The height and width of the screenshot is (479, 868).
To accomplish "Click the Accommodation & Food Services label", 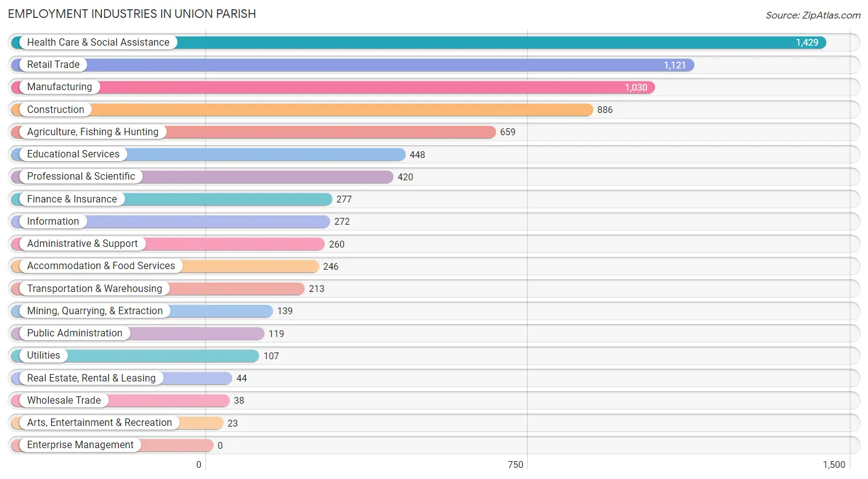I will 101,265.
